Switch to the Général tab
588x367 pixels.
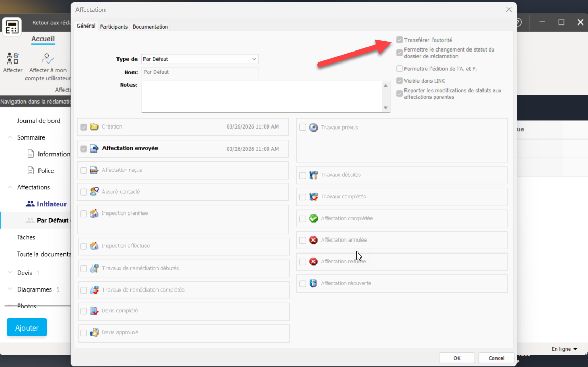86,26
